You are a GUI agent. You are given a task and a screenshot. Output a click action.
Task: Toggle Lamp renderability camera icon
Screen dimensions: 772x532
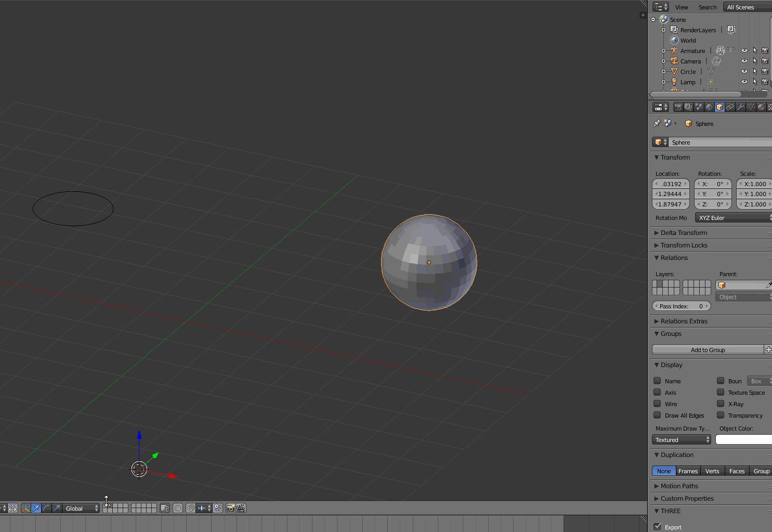click(765, 82)
